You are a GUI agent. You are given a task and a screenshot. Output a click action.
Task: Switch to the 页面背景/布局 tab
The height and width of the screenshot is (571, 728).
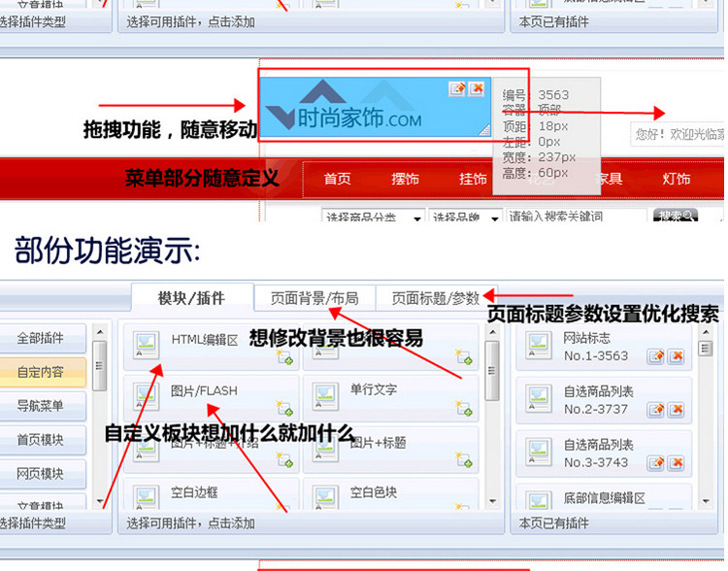point(314,298)
